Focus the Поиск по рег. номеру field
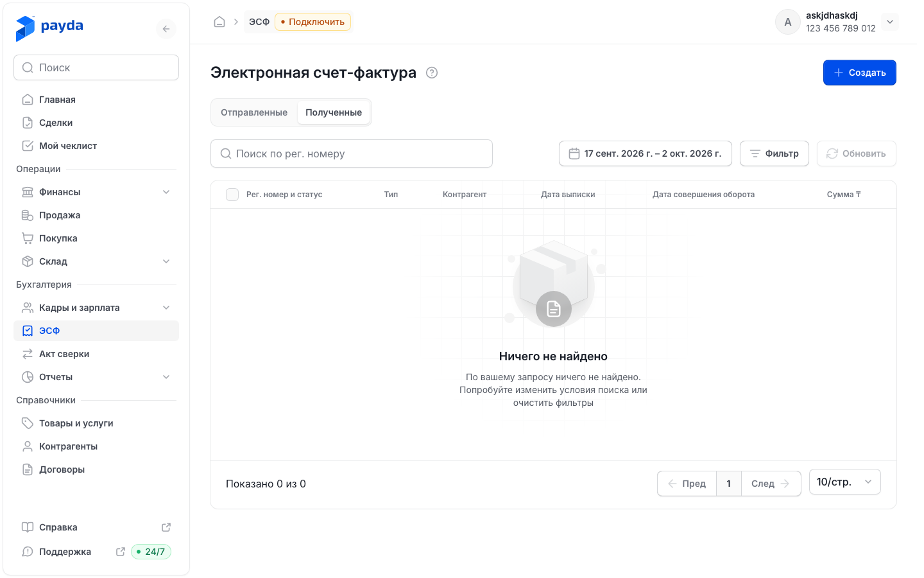Image resolution: width=924 pixels, height=578 pixels. (x=352, y=153)
